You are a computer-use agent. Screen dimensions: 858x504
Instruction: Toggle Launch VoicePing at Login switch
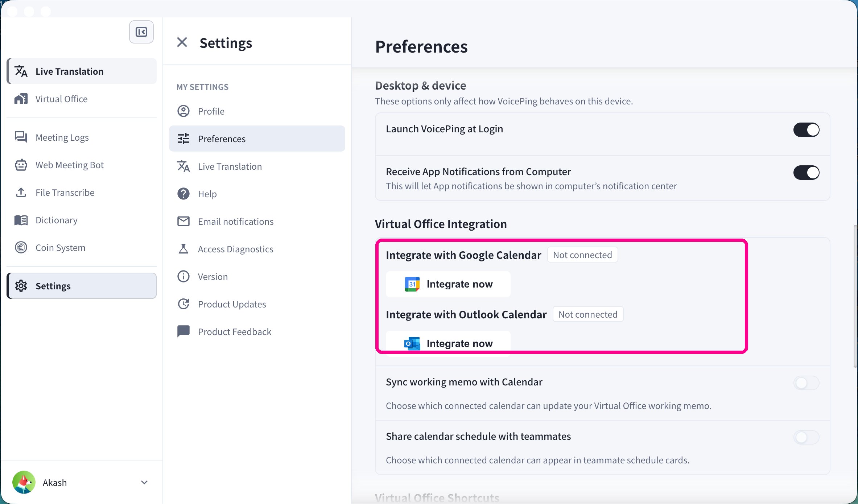tap(806, 130)
